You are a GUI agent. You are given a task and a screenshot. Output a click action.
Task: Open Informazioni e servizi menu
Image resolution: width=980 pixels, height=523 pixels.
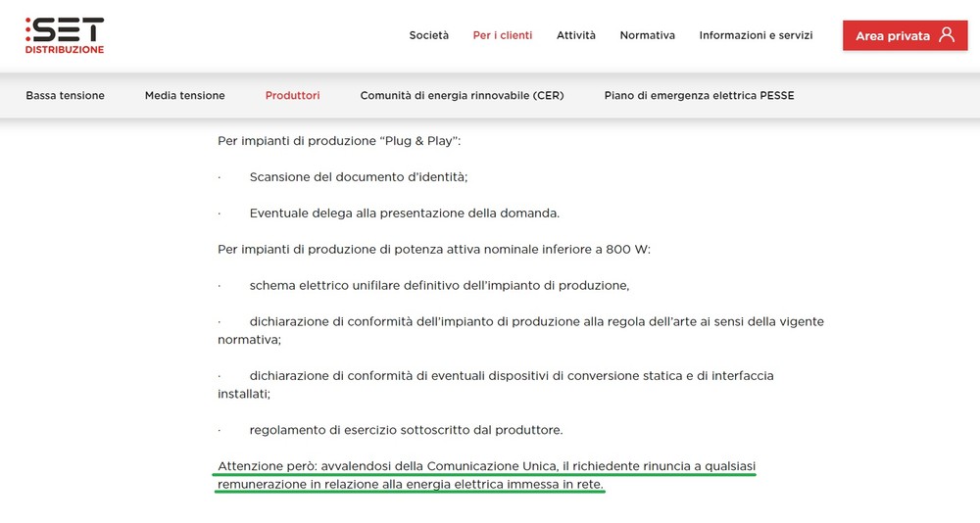point(756,35)
